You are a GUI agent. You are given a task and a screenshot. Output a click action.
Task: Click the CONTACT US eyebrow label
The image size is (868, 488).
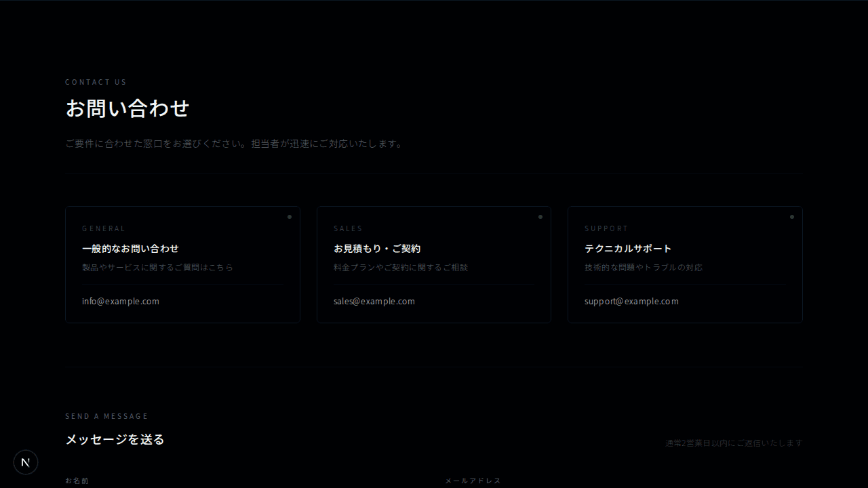[x=96, y=82]
